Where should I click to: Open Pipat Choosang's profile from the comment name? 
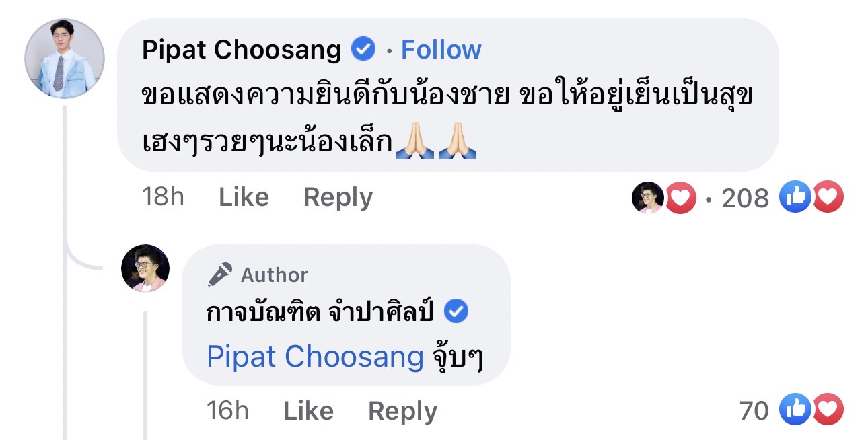[x=241, y=48]
